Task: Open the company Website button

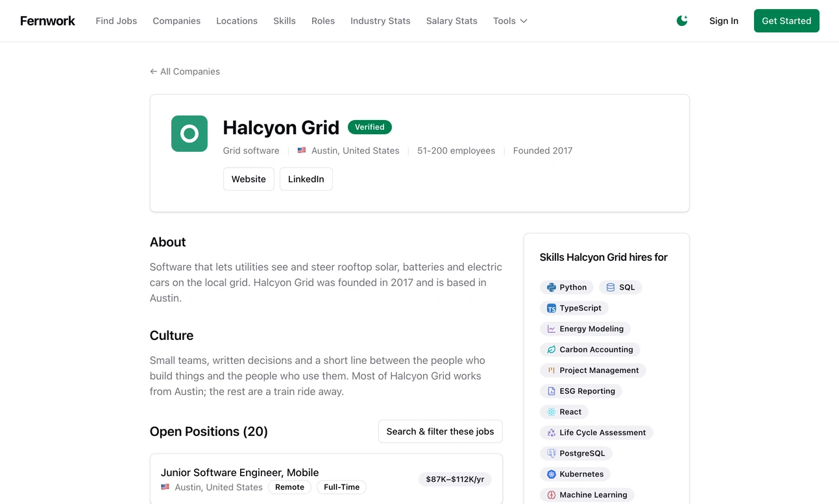Action: 249,179
